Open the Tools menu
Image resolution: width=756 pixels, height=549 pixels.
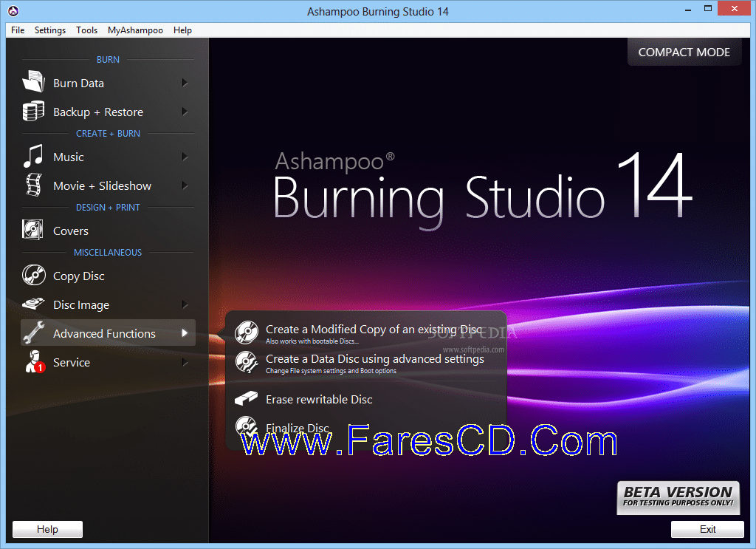(x=87, y=30)
